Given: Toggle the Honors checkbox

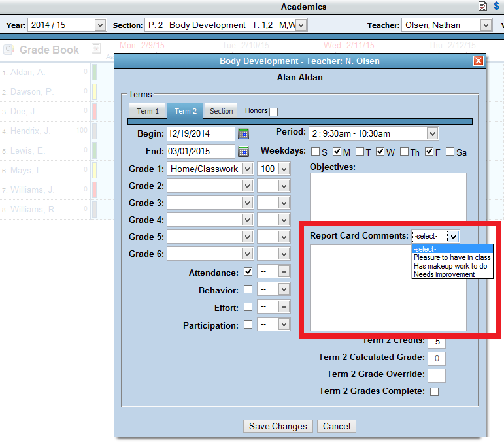Looking at the screenshot, I should (x=273, y=112).
